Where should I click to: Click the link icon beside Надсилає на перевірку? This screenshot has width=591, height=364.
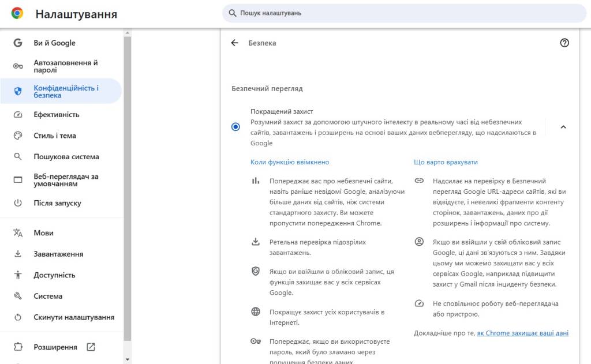[419, 181]
